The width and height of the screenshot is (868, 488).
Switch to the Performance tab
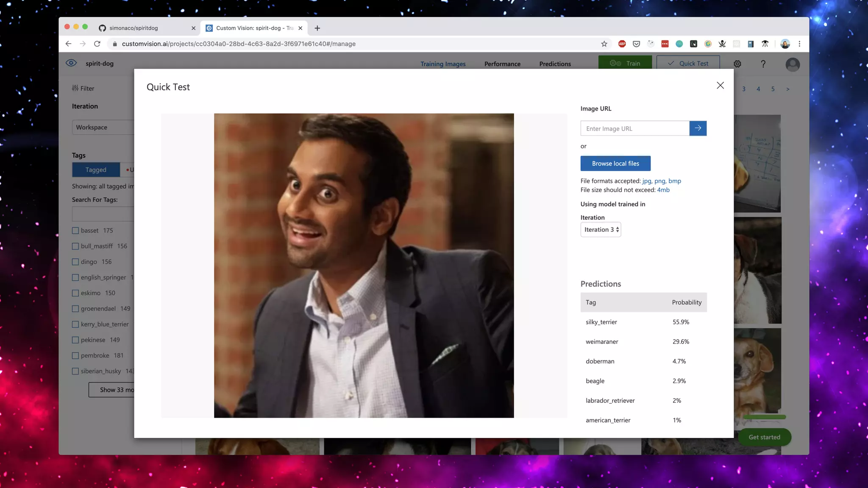(502, 64)
